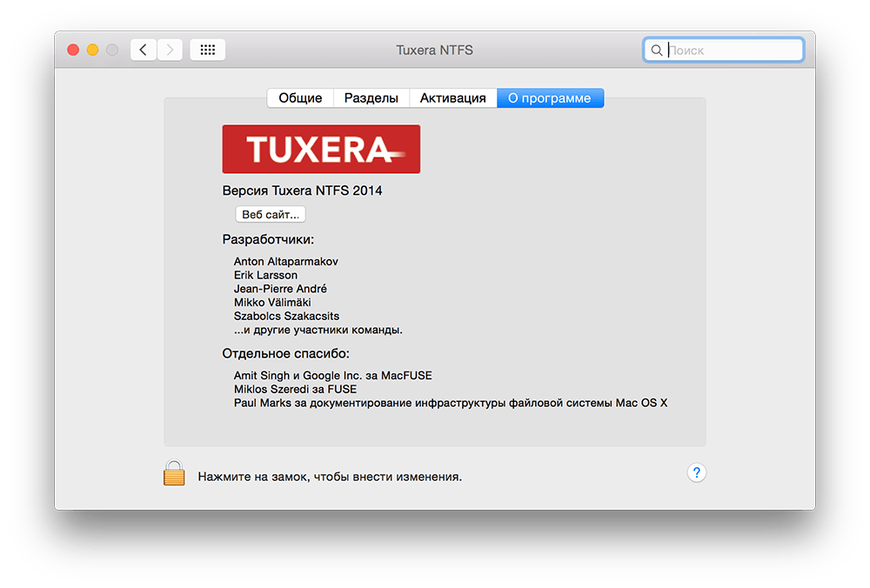870x588 pixels.
Task: Click the …и другие участники команды line
Action: (318, 330)
